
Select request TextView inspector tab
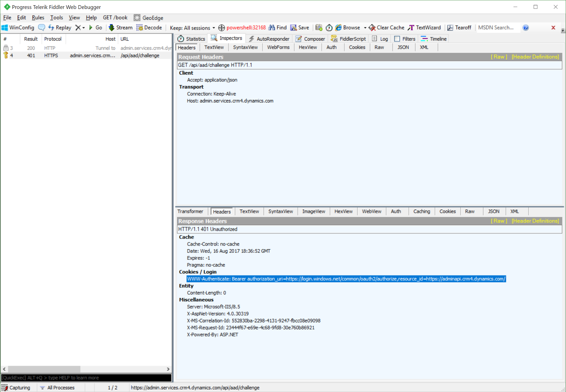coord(214,47)
